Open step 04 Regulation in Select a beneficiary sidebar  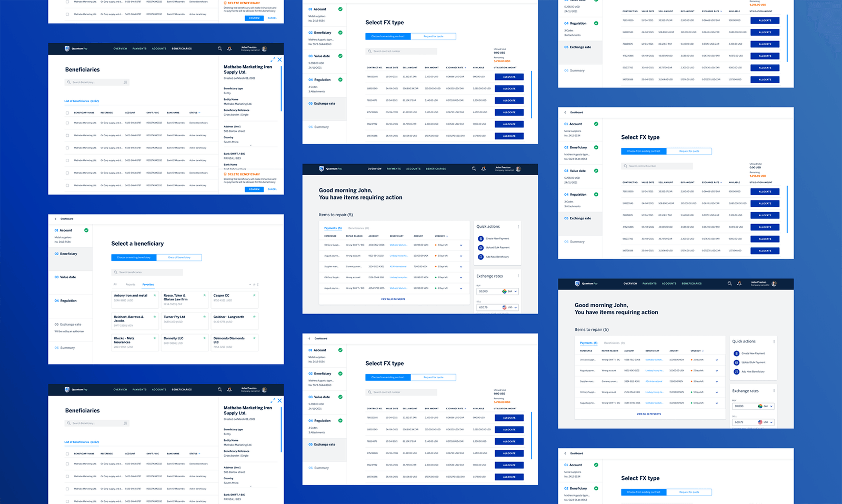(x=66, y=300)
